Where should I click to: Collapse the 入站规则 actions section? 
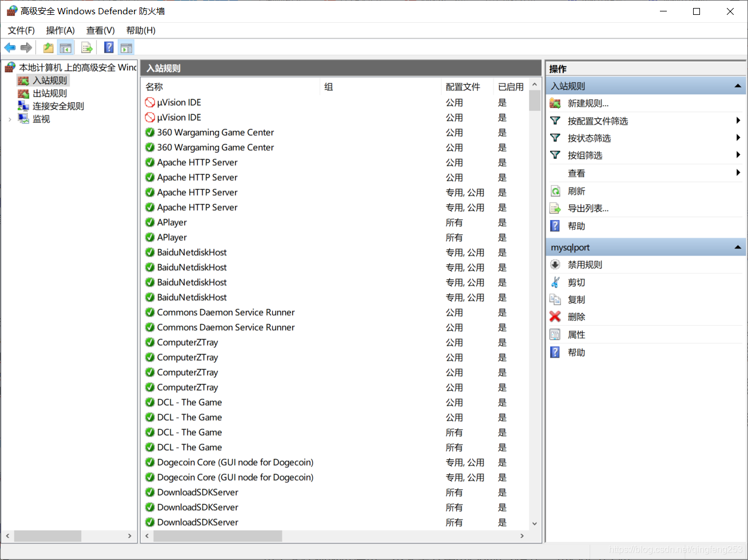pyautogui.click(x=738, y=86)
